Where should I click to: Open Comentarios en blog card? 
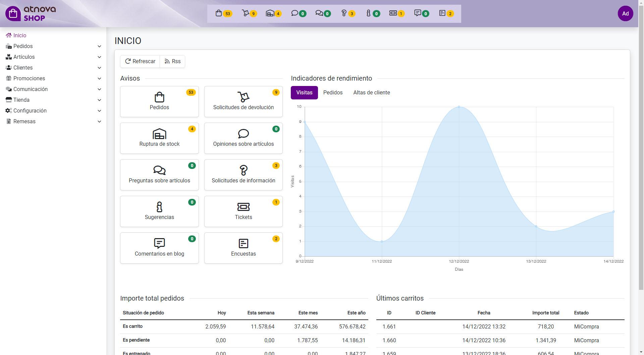[x=159, y=248]
